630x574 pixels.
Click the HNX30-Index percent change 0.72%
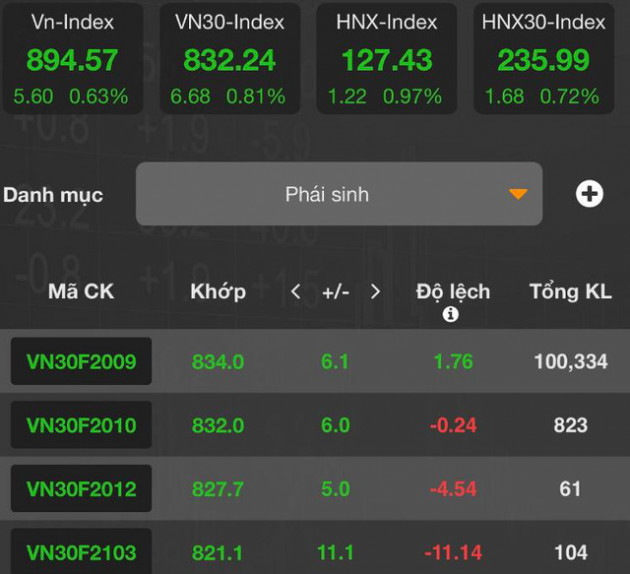[569, 96]
